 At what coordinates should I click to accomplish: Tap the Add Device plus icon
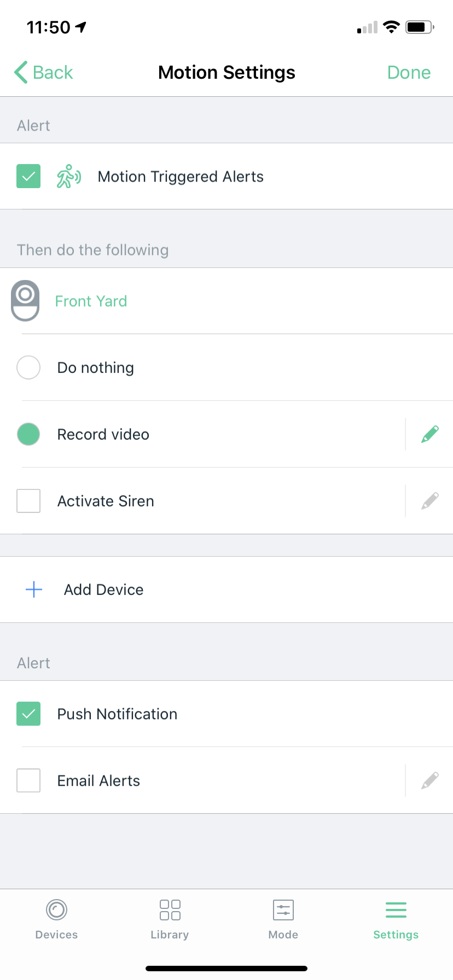(34, 590)
